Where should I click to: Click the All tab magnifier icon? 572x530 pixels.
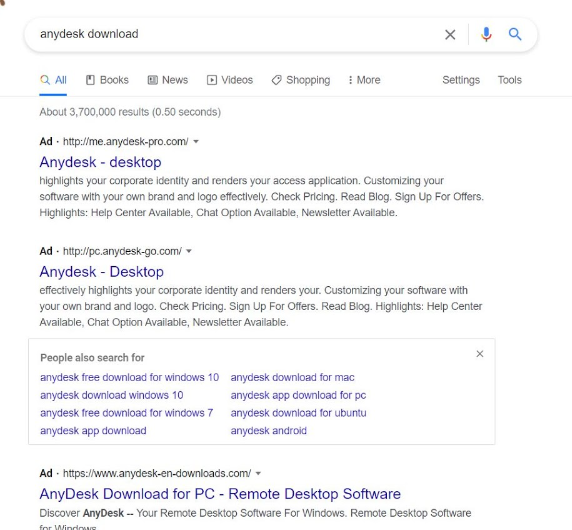click(45, 80)
